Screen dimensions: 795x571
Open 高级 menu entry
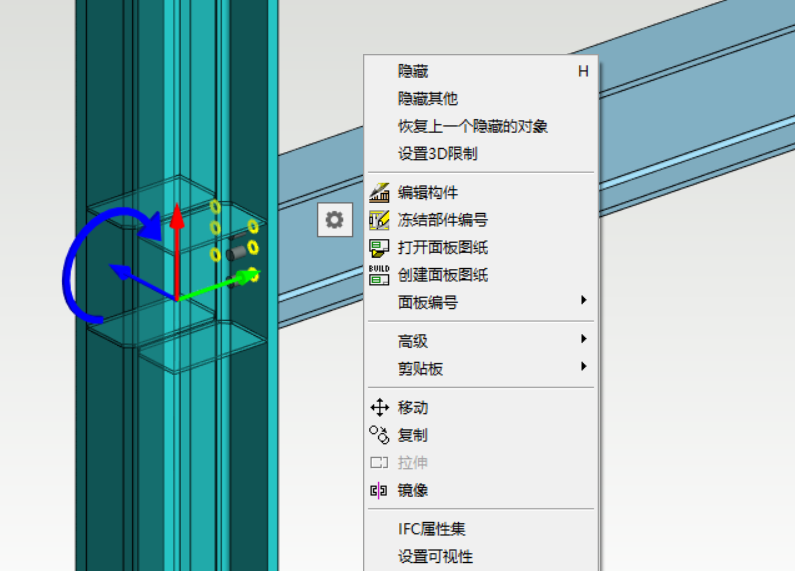[481, 341]
